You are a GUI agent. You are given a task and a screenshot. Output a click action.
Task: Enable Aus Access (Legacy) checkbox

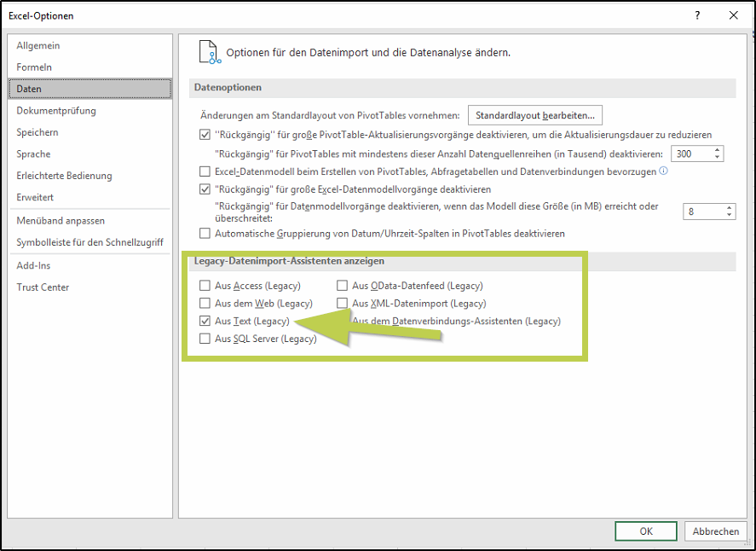click(205, 287)
